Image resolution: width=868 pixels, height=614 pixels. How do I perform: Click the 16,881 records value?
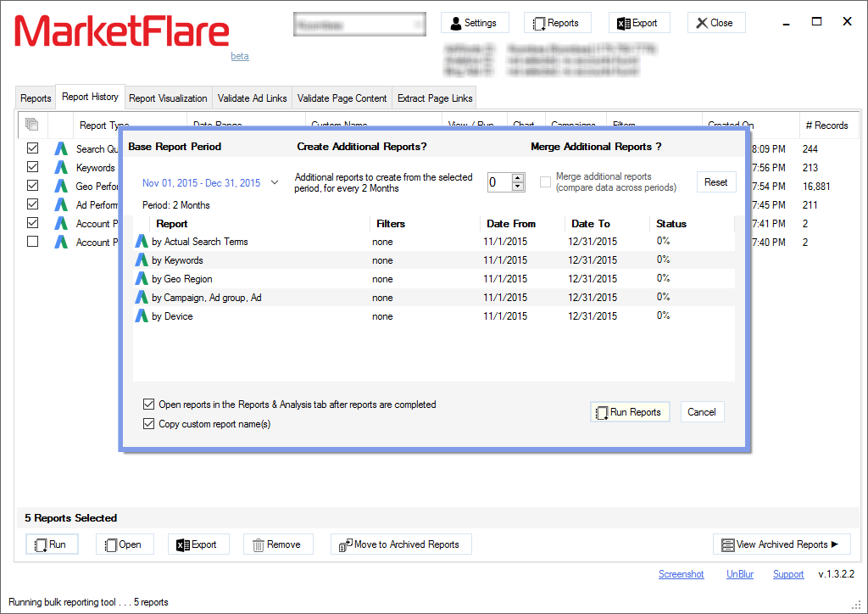(816, 186)
